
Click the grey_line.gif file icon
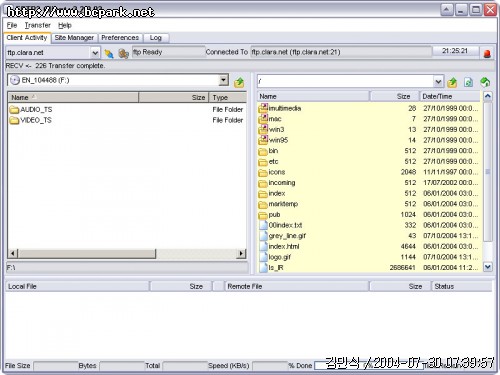point(264,236)
